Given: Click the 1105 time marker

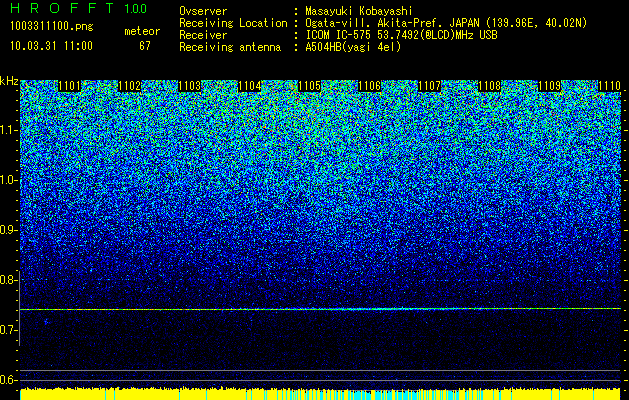Looking at the screenshot, I should [310, 86].
